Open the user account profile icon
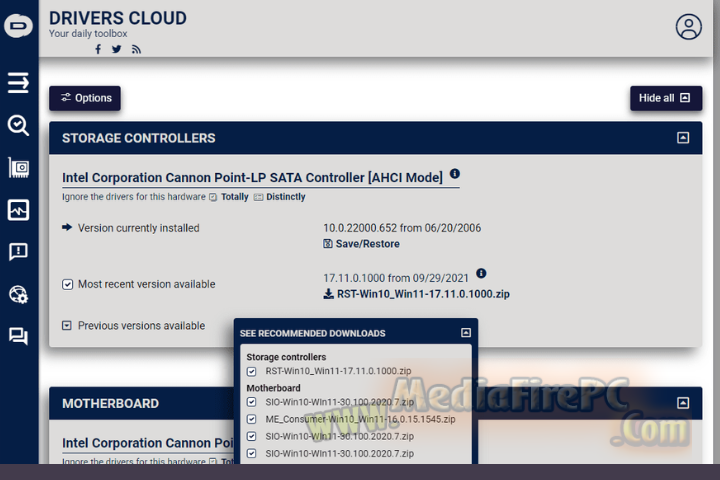 click(x=688, y=27)
